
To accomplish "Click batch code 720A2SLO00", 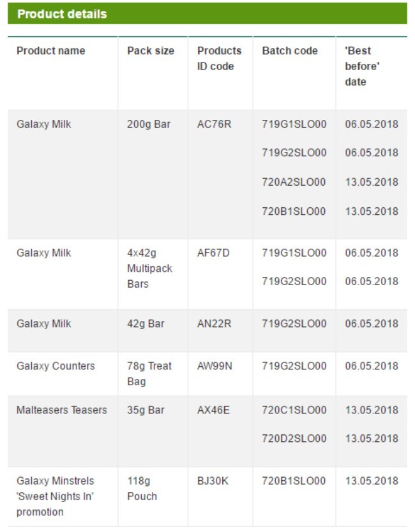I will [x=294, y=182].
